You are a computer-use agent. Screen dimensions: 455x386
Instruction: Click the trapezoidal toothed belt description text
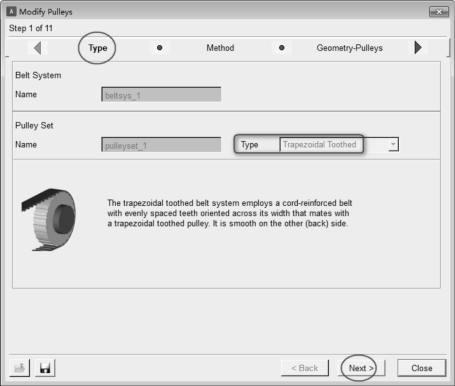(229, 213)
